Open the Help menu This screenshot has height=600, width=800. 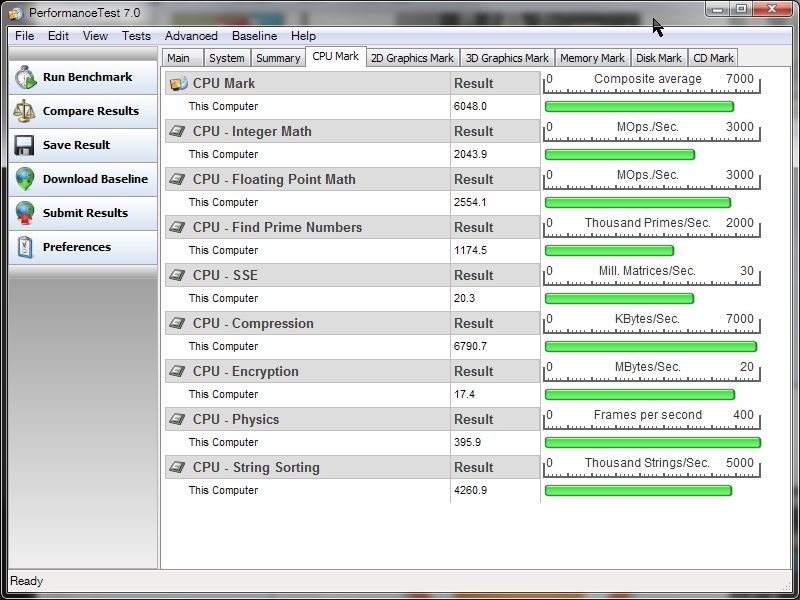coord(304,36)
